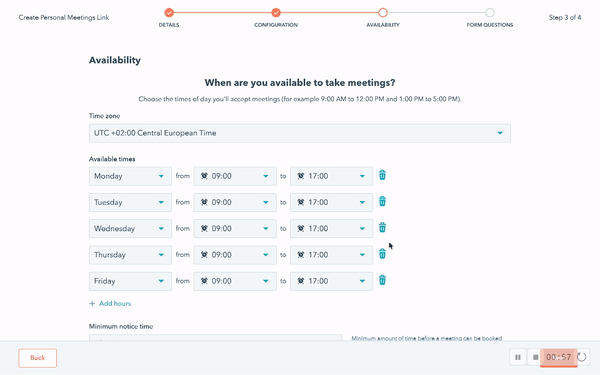The height and width of the screenshot is (375, 600).
Task: Change Thursday day selector
Action: click(x=130, y=255)
